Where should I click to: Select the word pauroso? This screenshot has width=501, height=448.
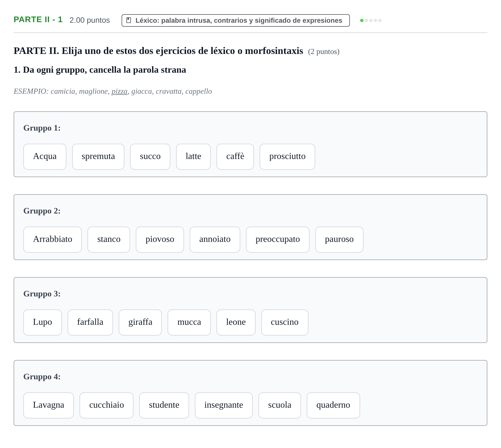click(339, 240)
